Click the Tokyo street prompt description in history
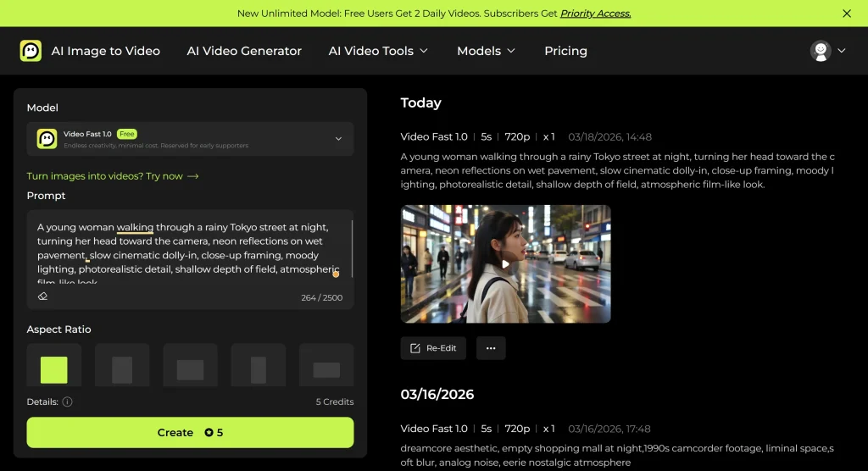868x471 pixels. [617, 170]
